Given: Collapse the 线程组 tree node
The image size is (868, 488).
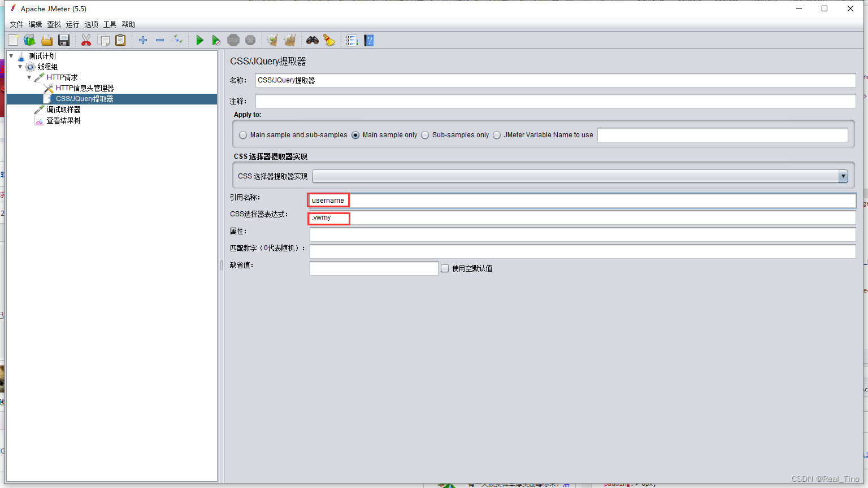Looking at the screenshot, I should pyautogui.click(x=20, y=67).
